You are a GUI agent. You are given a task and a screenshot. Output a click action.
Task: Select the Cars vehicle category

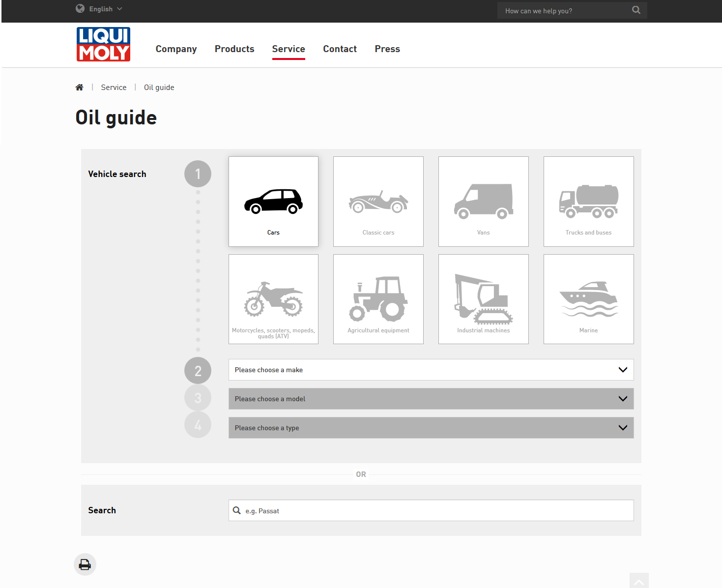(x=273, y=202)
